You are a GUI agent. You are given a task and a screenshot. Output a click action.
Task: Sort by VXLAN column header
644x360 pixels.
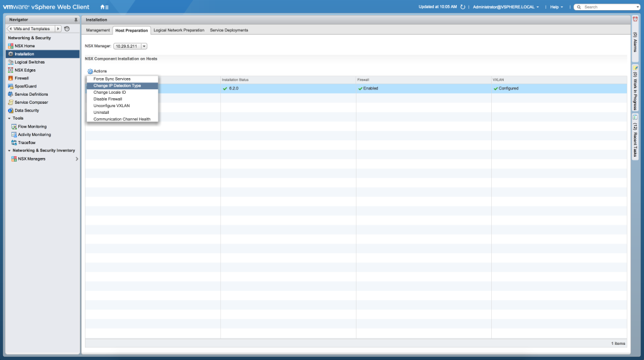(559, 80)
